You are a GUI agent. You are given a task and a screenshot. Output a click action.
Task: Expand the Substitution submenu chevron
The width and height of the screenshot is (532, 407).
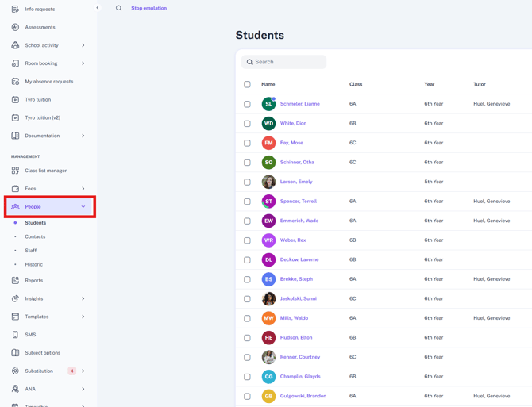[83, 371]
